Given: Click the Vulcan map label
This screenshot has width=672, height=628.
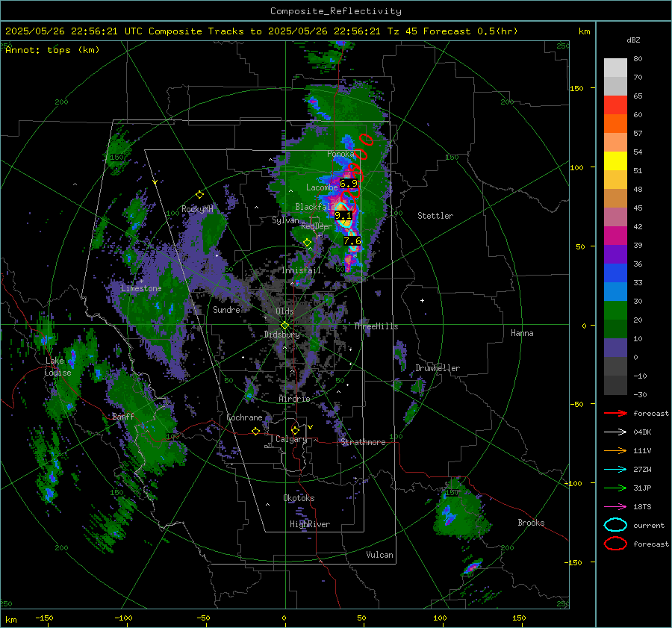Looking at the screenshot, I should [x=380, y=555].
